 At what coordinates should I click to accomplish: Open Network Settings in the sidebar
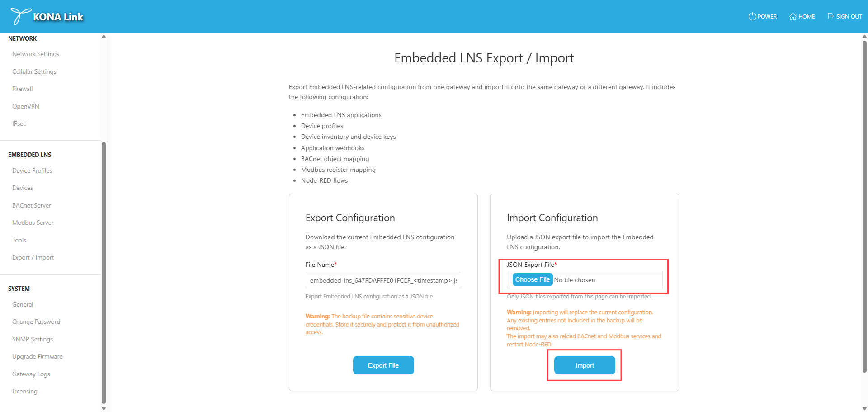[36, 54]
